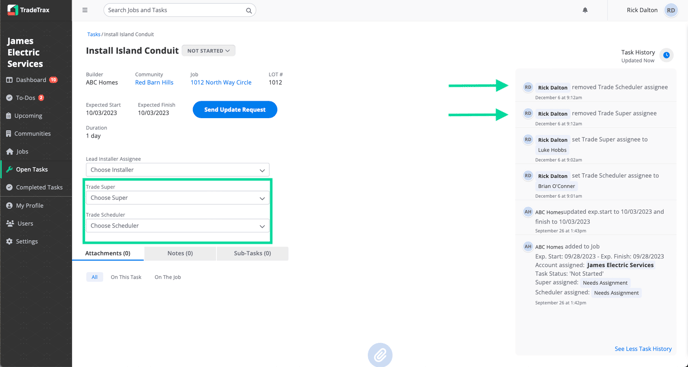
Task: Toggle the hamburger menu icon
Action: (x=85, y=10)
